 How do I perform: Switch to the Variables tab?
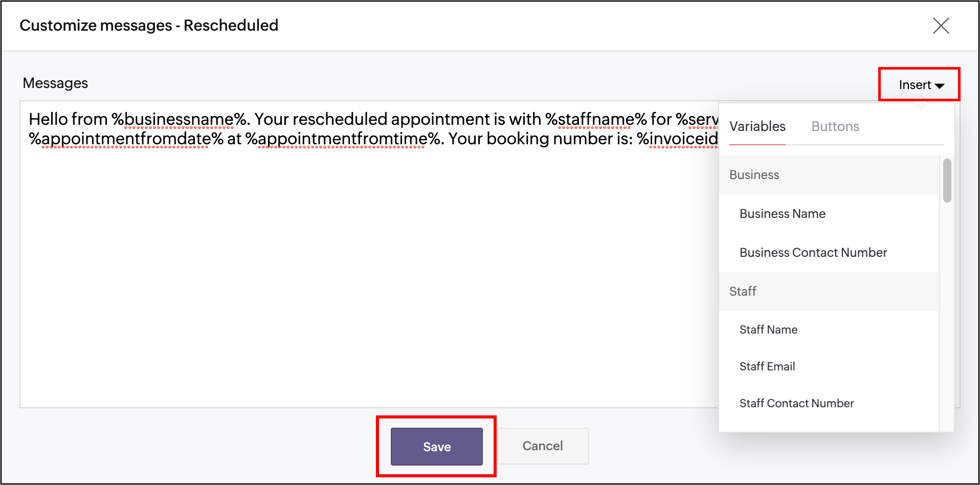point(757,126)
